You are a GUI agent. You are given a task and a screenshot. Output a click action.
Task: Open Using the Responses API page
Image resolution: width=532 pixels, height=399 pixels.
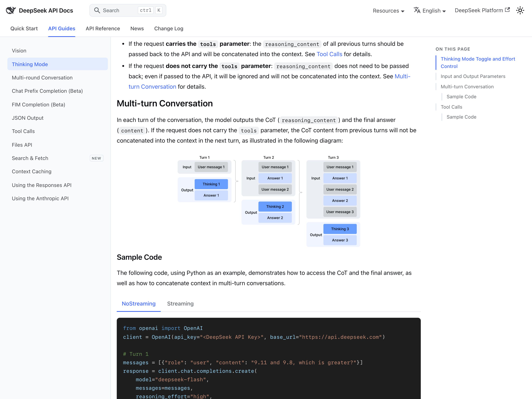(57, 185)
